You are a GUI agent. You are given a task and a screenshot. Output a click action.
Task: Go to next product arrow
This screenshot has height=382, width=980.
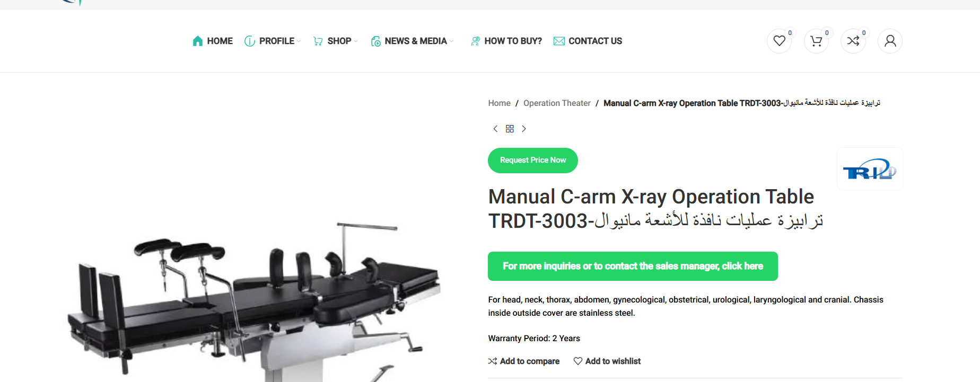coord(524,129)
